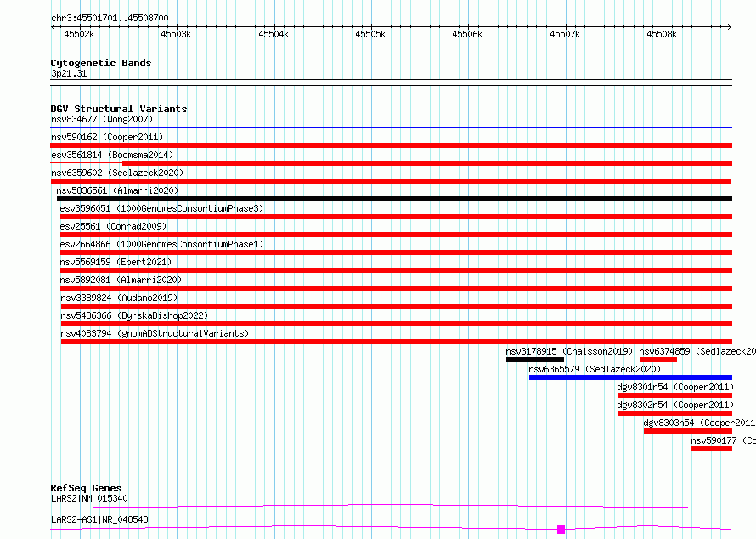
Task: Click the nsv5569159 (Ebert2021) label
Action: pos(116,262)
